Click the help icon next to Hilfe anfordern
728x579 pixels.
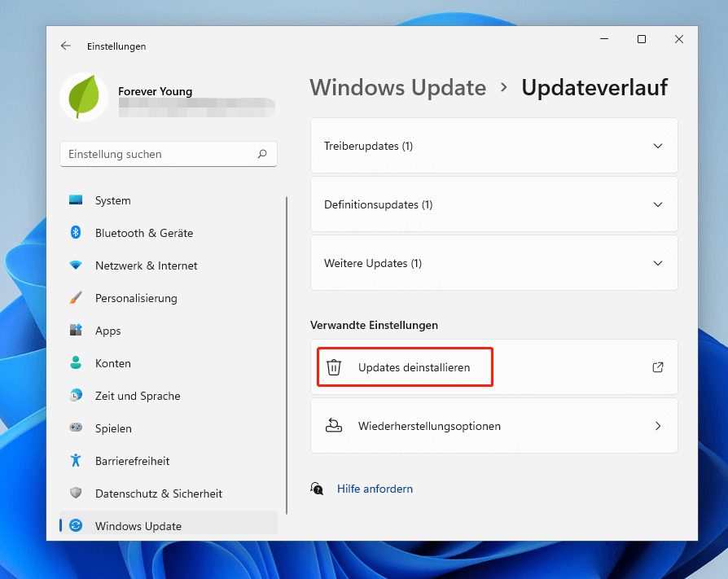click(x=317, y=489)
